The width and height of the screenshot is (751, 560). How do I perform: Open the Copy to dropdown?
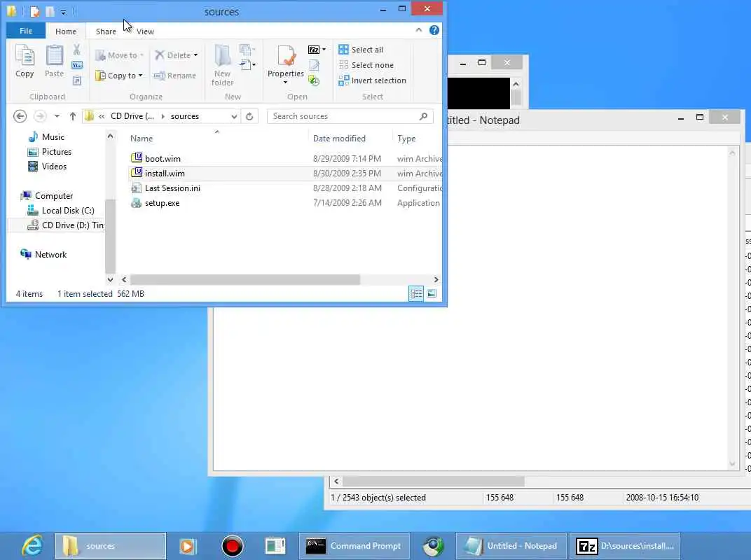pos(119,76)
